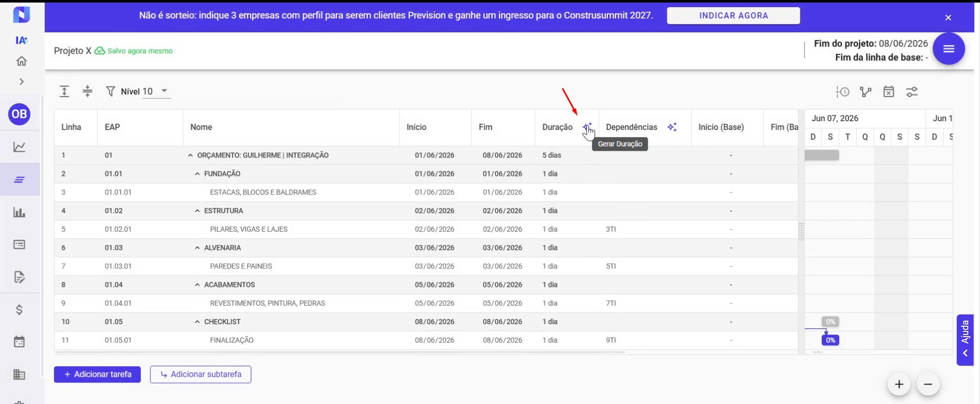Click the 5 dias duration cell
Image resolution: width=980 pixels, height=404 pixels.
pyautogui.click(x=552, y=155)
